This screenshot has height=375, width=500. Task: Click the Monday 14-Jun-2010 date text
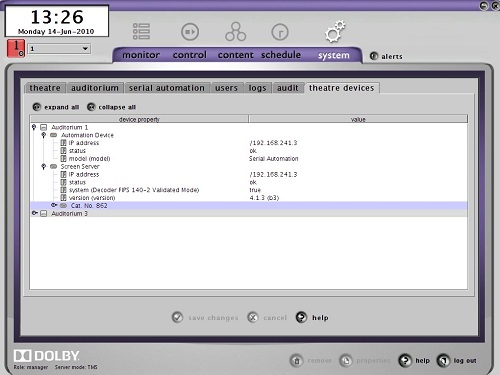click(x=56, y=32)
